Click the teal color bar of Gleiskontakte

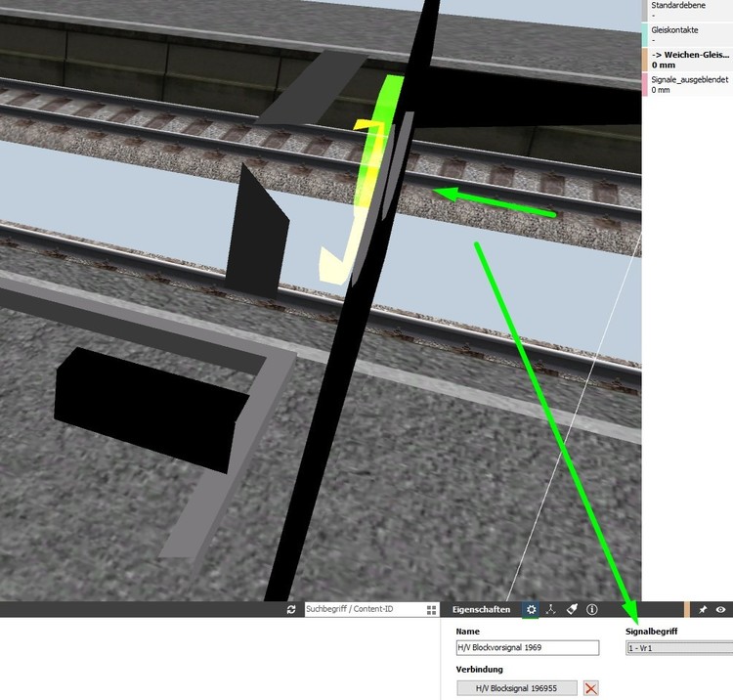645,35
